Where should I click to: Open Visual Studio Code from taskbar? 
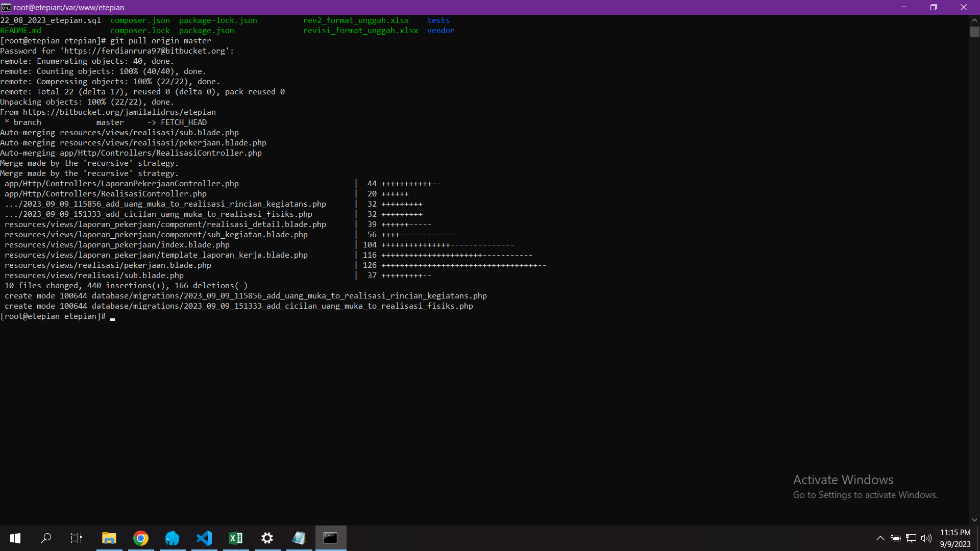click(204, 538)
